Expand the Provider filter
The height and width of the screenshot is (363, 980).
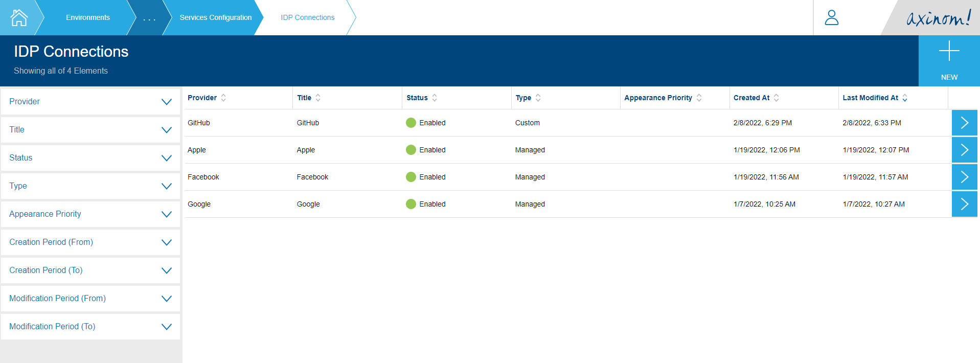[x=166, y=102]
